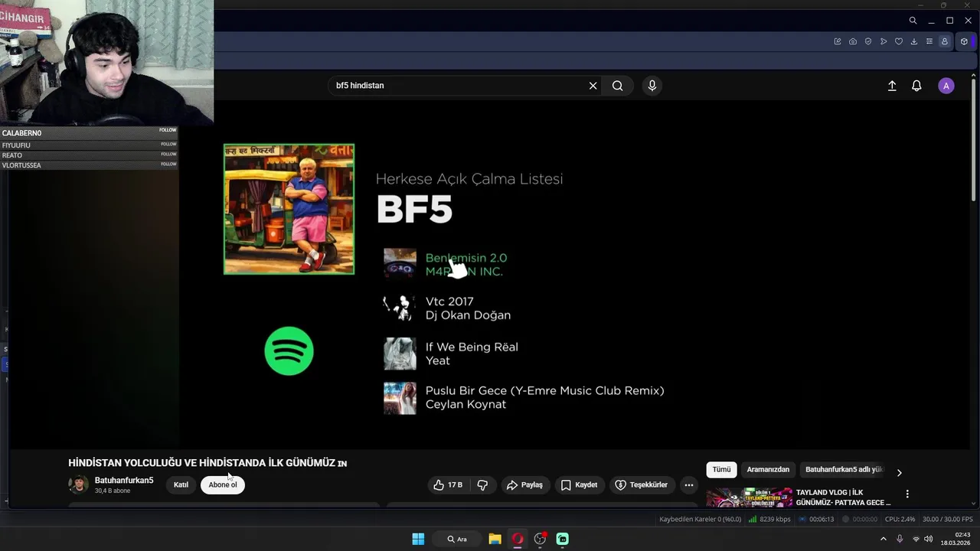Screen dimensions: 980x551
Task: Click the video title HİNDİSTAN YOLCULUĞU
Action: (x=207, y=463)
